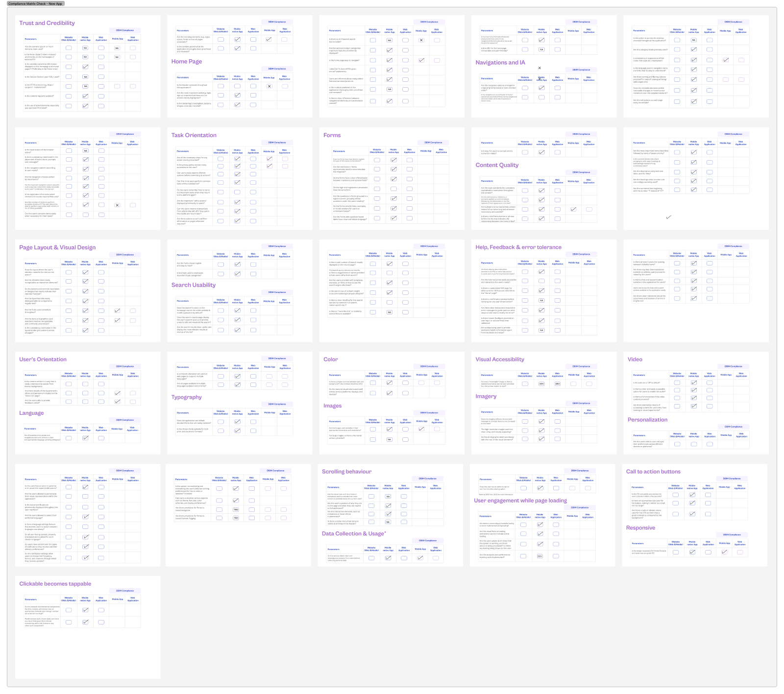Toggle Mobile native App check for 'content regularly updated'
The width and height of the screenshot is (784, 694).
point(85,96)
